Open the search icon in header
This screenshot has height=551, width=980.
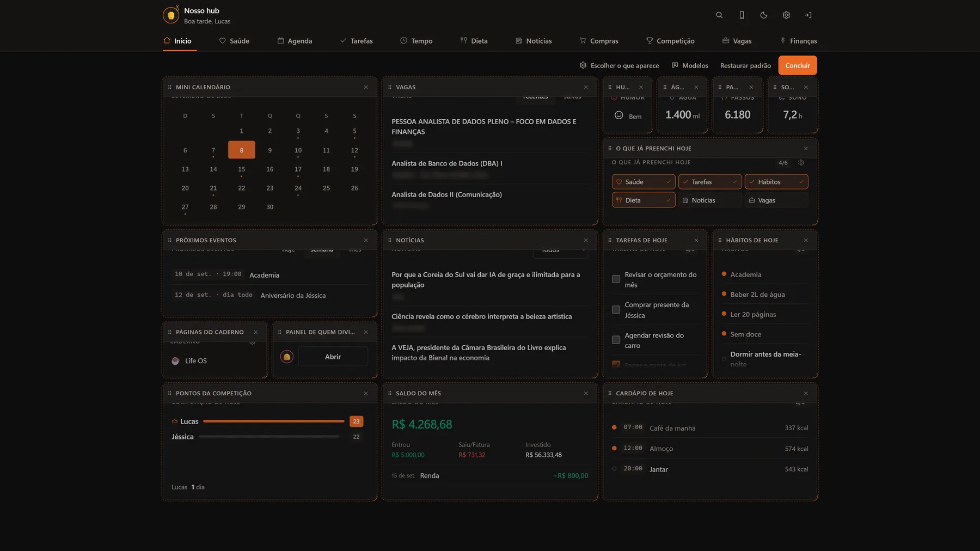pyautogui.click(x=719, y=15)
